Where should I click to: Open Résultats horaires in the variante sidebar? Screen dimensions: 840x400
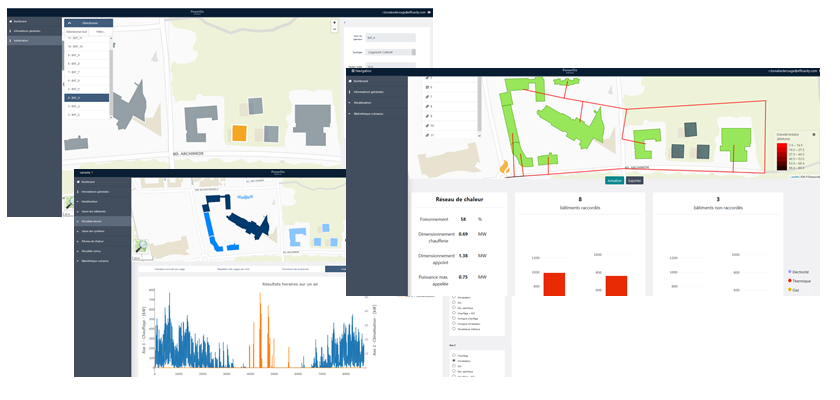click(x=101, y=219)
